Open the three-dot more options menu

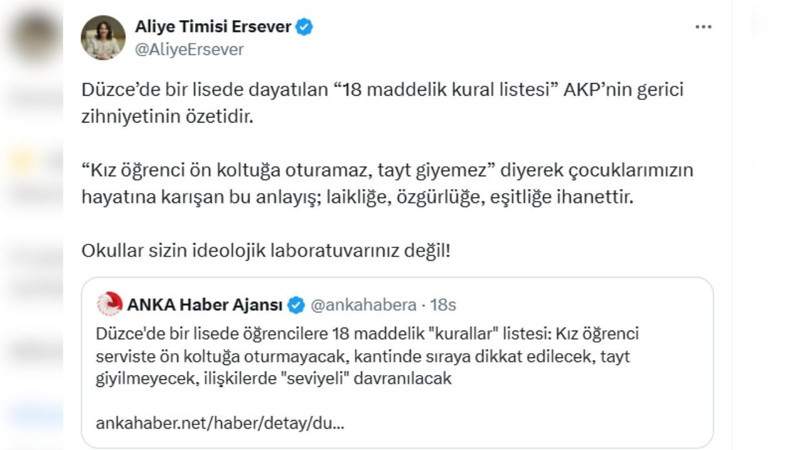point(705,26)
